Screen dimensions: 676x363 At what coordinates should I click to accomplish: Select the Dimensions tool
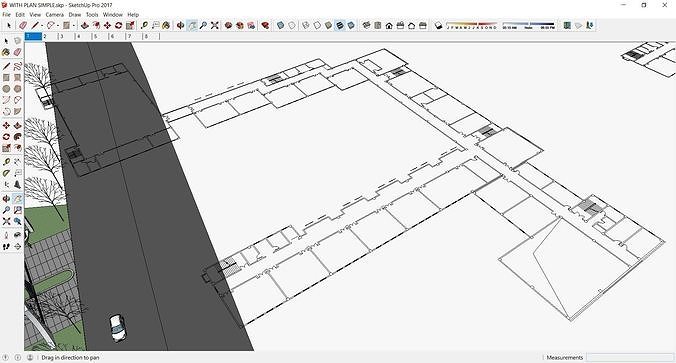[17, 162]
